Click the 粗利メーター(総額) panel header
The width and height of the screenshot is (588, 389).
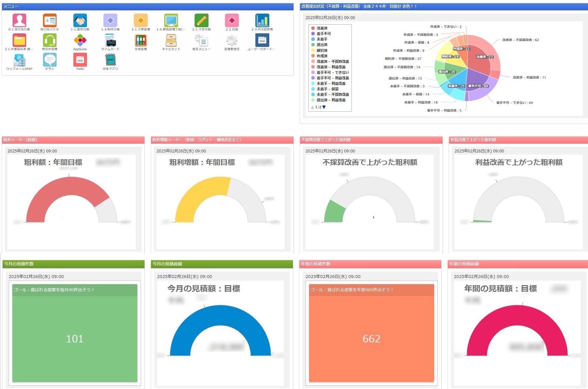point(73,140)
